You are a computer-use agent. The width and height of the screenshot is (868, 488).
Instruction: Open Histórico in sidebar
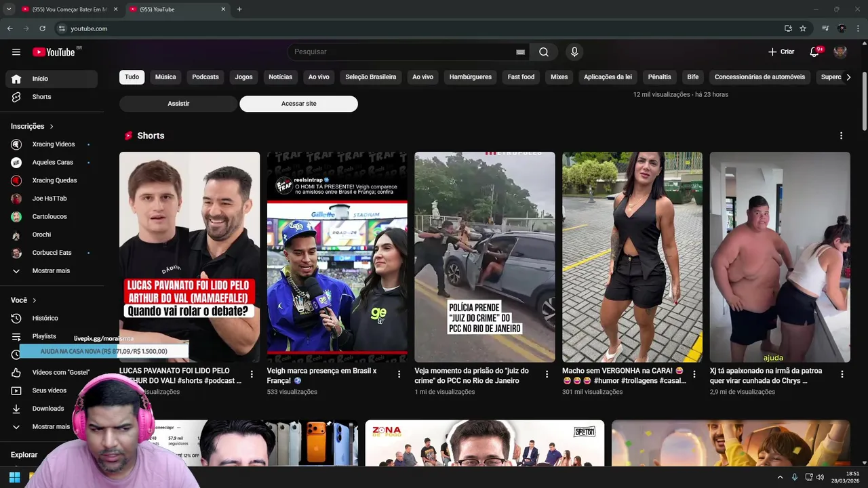click(x=51, y=318)
